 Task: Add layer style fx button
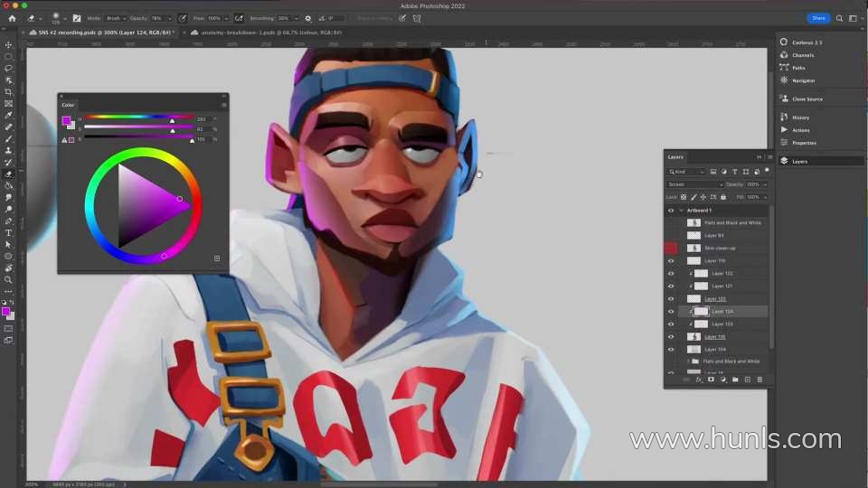[x=699, y=380]
